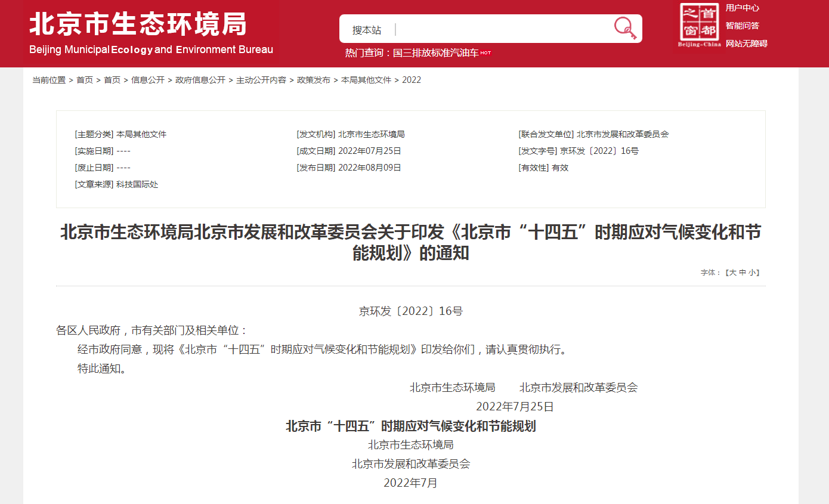This screenshot has height=504, width=829.
Task: Open the 2022 breadcrumb entry
Action: 413,79
